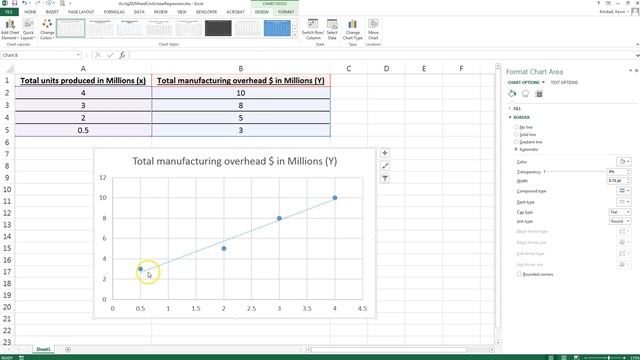Click Switch Row/Column button
The image size is (640, 360).
[x=313, y=29]
